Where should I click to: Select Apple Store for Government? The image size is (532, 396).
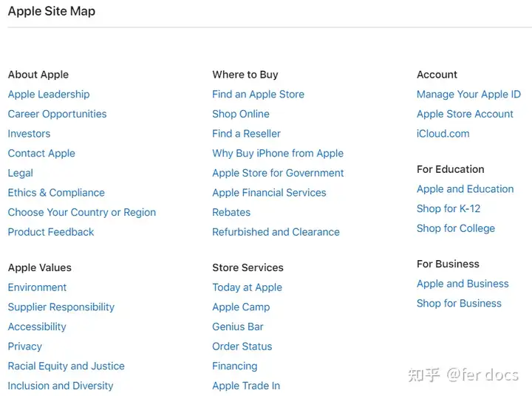click(x=278, y=173)
